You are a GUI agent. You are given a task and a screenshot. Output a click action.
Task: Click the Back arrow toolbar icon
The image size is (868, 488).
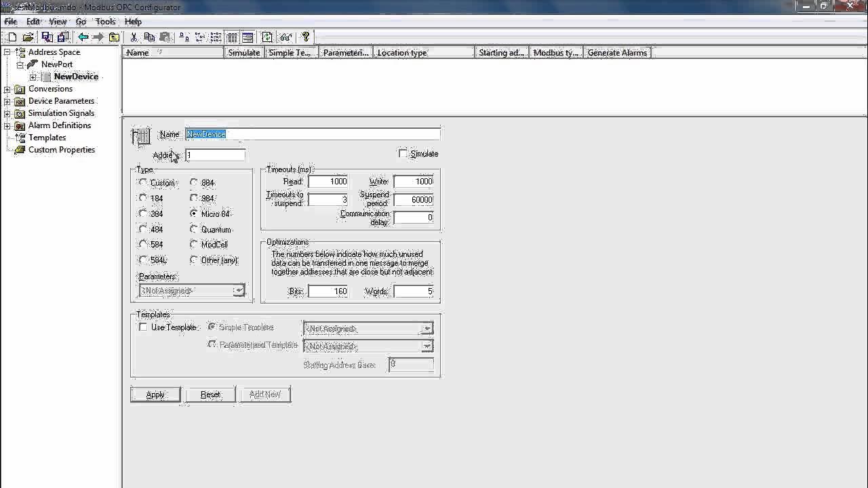(83, 37)
